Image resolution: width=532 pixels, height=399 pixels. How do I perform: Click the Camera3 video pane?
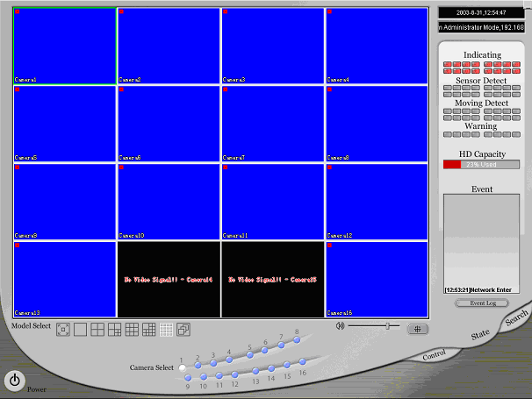273,46
